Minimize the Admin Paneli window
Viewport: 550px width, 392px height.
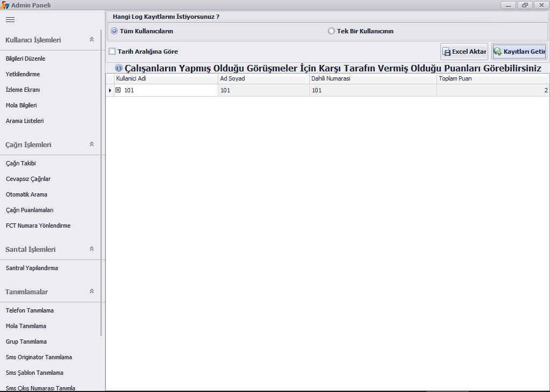(508, 5)
